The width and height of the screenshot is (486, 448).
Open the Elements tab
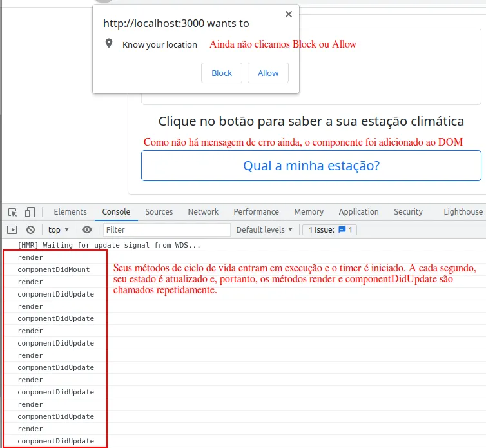[70, 212]
